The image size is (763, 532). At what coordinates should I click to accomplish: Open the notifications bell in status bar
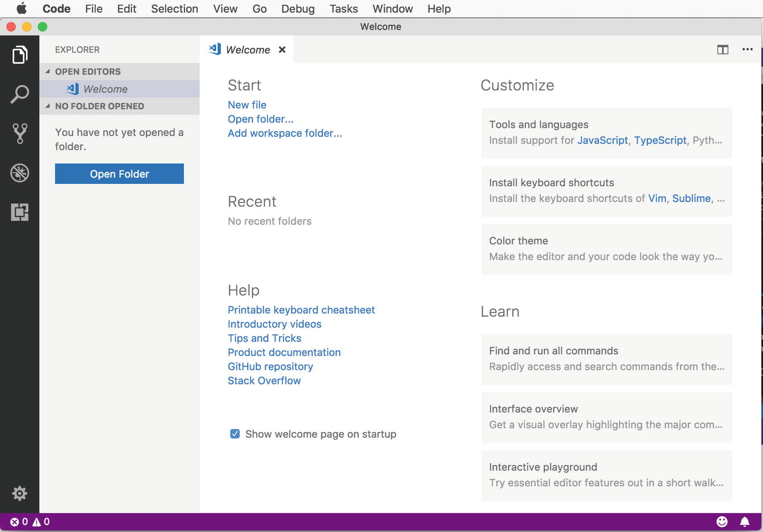point(744,521)
